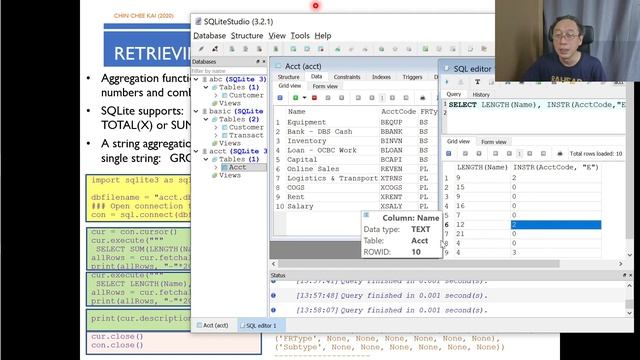Viewport: 640px width, 360px height.
Task: Select the highlighted cell in results row 6
Action: click(x=556, y=224)
